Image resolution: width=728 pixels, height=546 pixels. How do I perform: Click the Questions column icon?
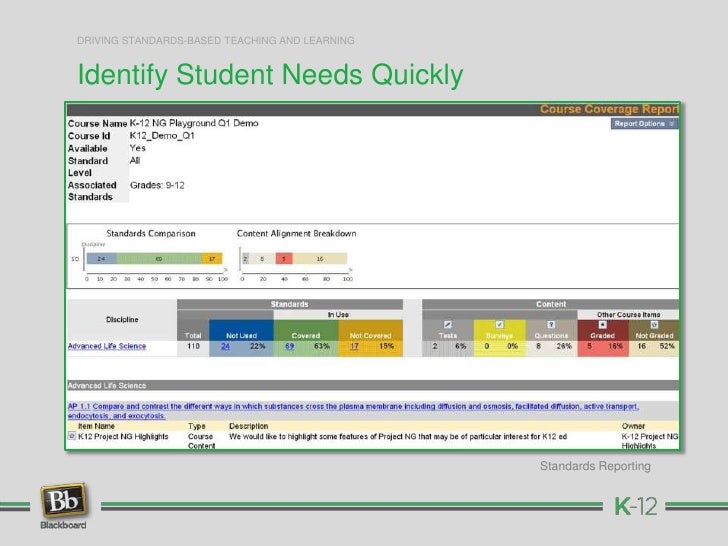pyautogui.click(x=551, y=325)
